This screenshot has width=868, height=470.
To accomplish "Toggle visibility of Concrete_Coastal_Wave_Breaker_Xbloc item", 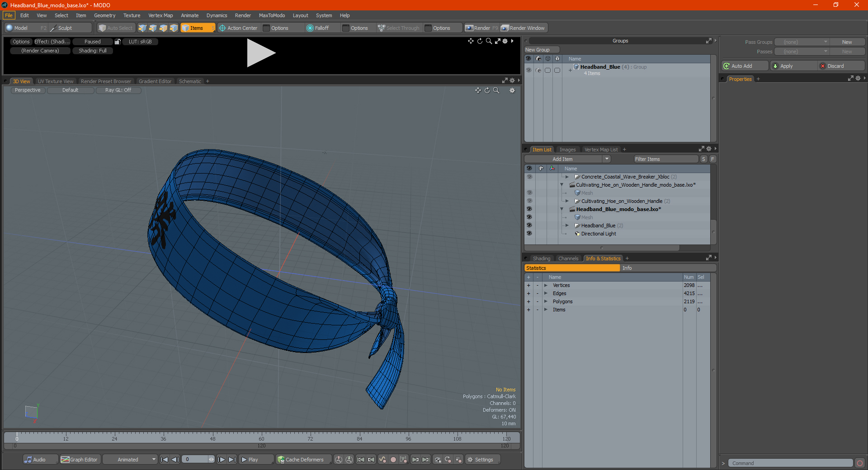I will click(x=529, y=177).
